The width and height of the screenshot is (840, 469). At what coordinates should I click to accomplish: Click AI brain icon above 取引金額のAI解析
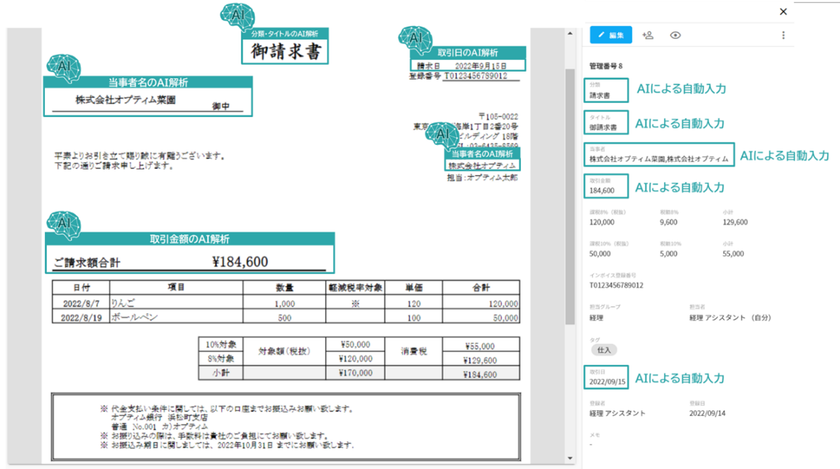(x=63, y=225)
